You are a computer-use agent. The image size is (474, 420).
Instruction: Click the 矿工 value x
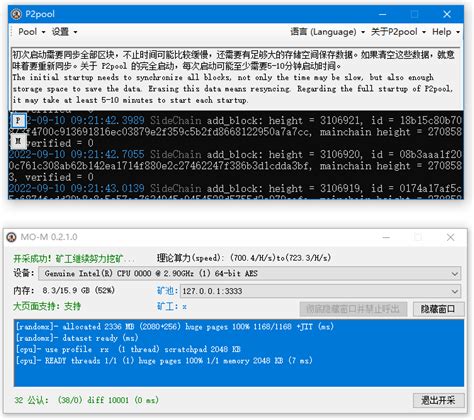tap(184, 307)
